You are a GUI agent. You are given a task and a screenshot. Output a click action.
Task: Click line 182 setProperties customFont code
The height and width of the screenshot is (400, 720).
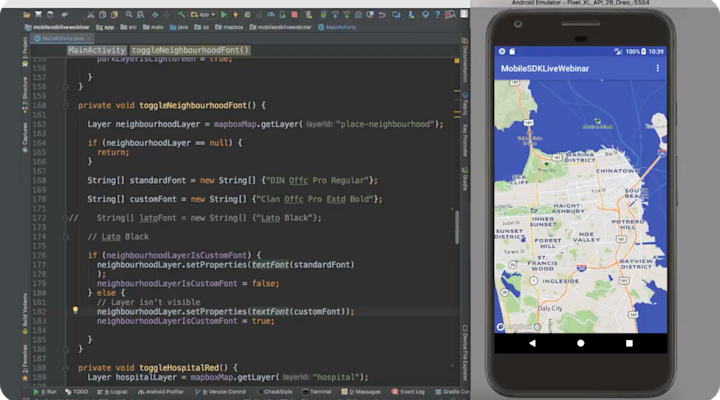point(225,311)
